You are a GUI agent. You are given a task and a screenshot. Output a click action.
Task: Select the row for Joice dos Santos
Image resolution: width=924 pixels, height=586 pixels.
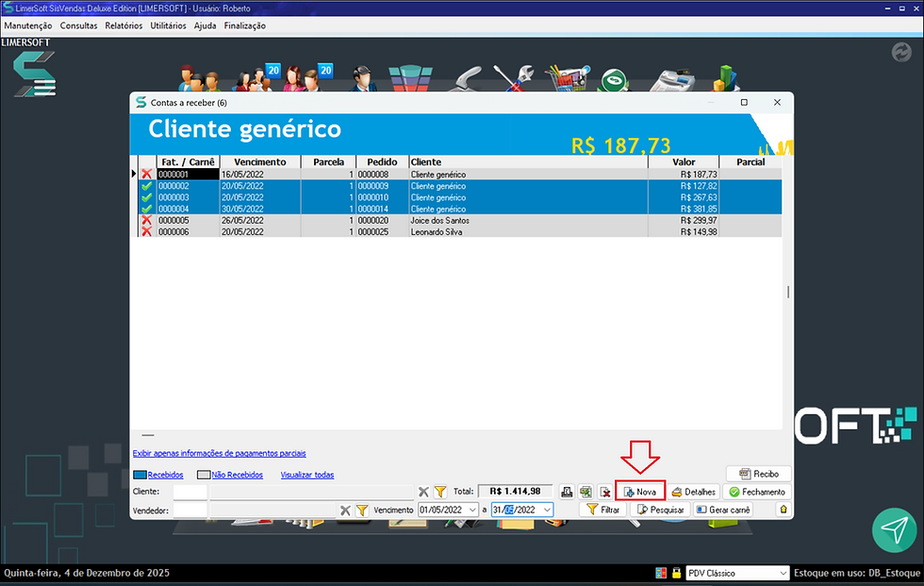point(460,220)
